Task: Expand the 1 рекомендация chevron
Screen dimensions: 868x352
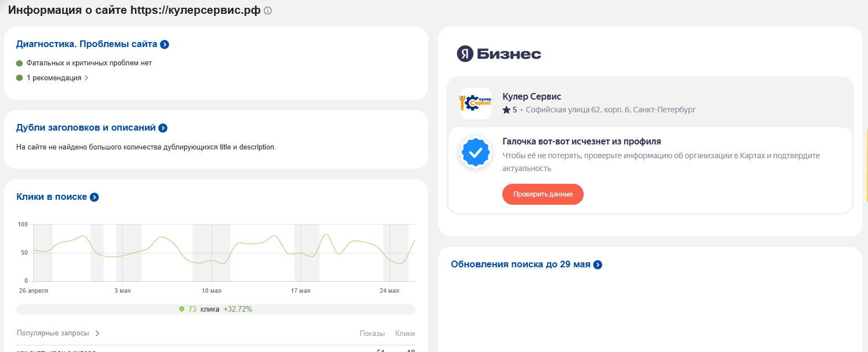Action: [86, 78]
